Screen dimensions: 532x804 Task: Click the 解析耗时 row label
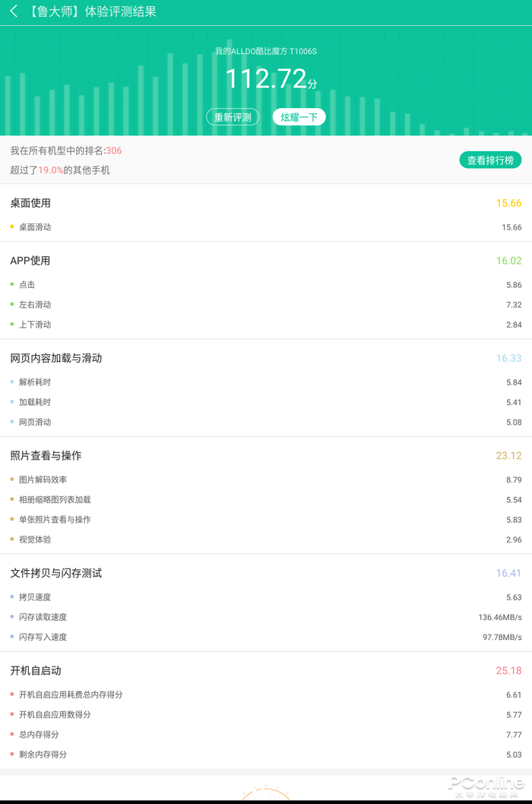35,382
